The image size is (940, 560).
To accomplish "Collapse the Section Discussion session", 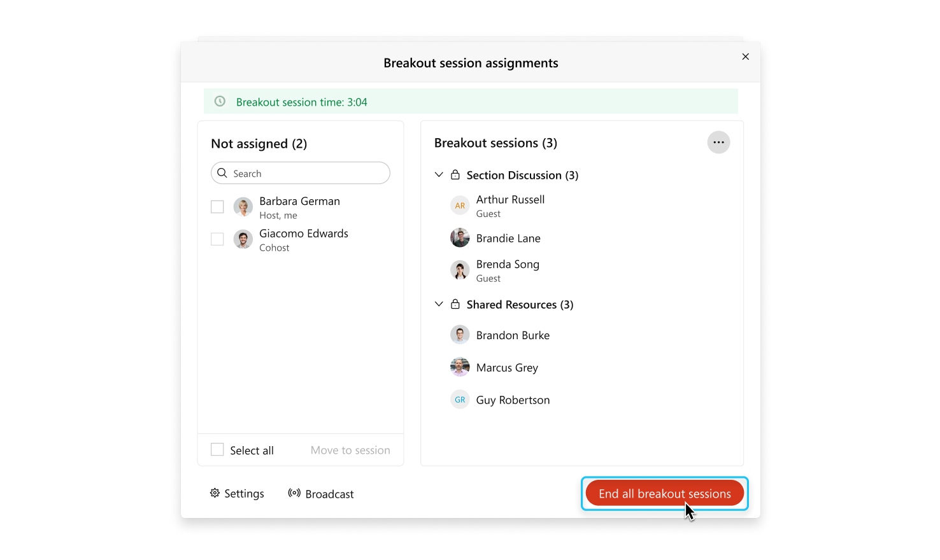I will tap(439, 174).
